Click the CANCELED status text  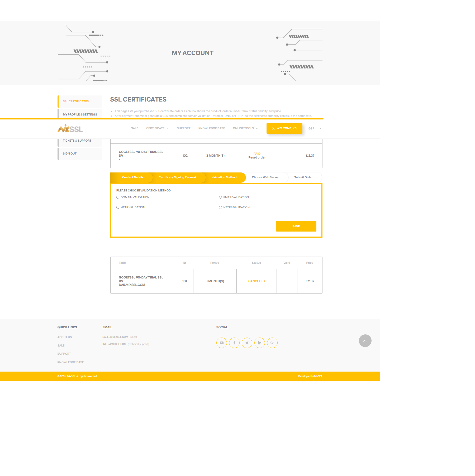coord(256,281)
